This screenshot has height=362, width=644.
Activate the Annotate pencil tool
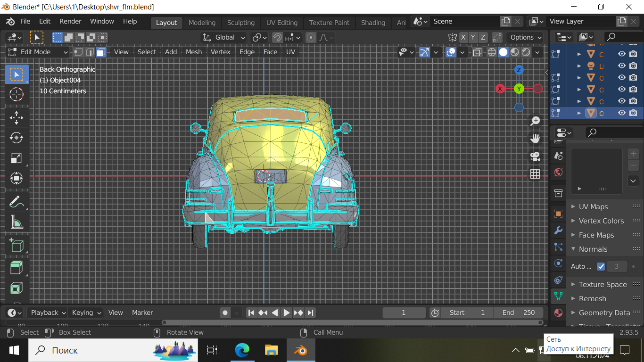(17, 202)
